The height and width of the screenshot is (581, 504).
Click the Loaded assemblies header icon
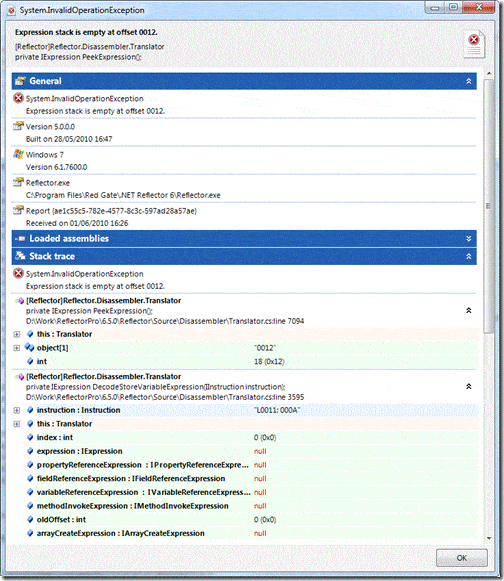[20, 239]
